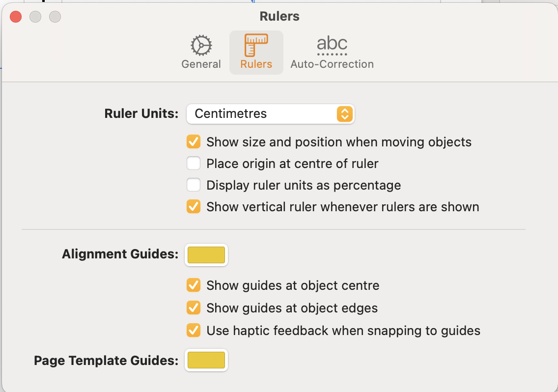Toggle Show guides at object centre
This screenshot has width=558, height=392.
coord(194,285)
